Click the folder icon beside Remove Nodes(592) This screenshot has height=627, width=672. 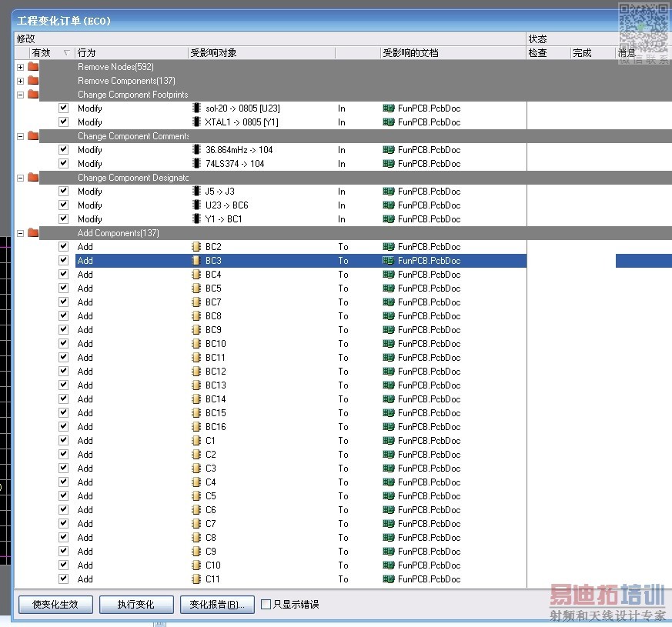33,67
